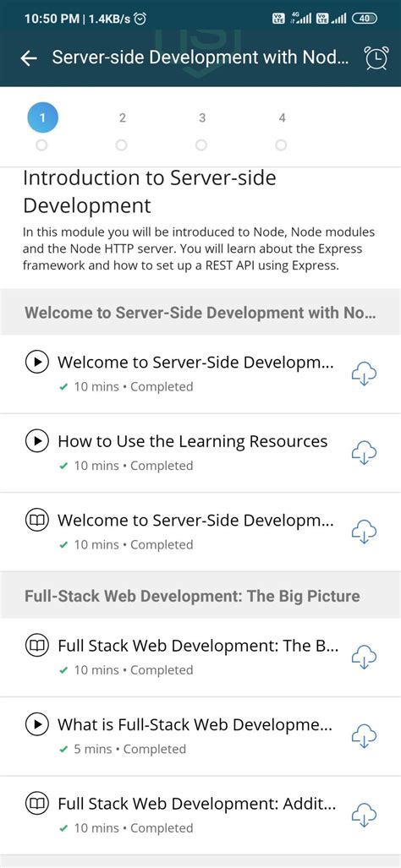Download the Full Stack Web Development: The Big Picture reading

click(364, 657)
